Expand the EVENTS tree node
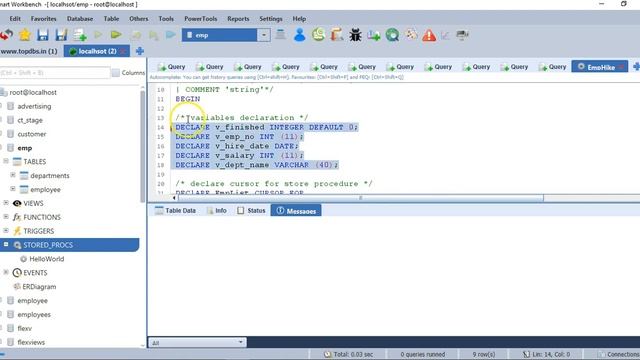Viewport: 640px width, 360px height. 6,272
